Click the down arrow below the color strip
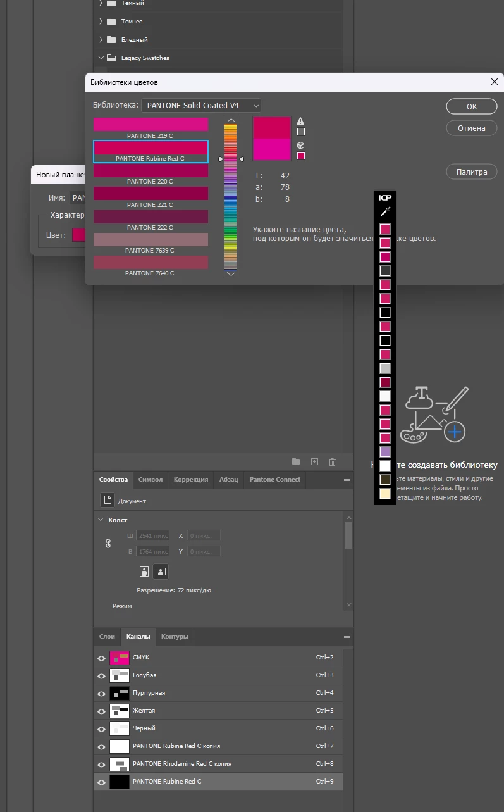504x812 pixels. tap(231, 273)
